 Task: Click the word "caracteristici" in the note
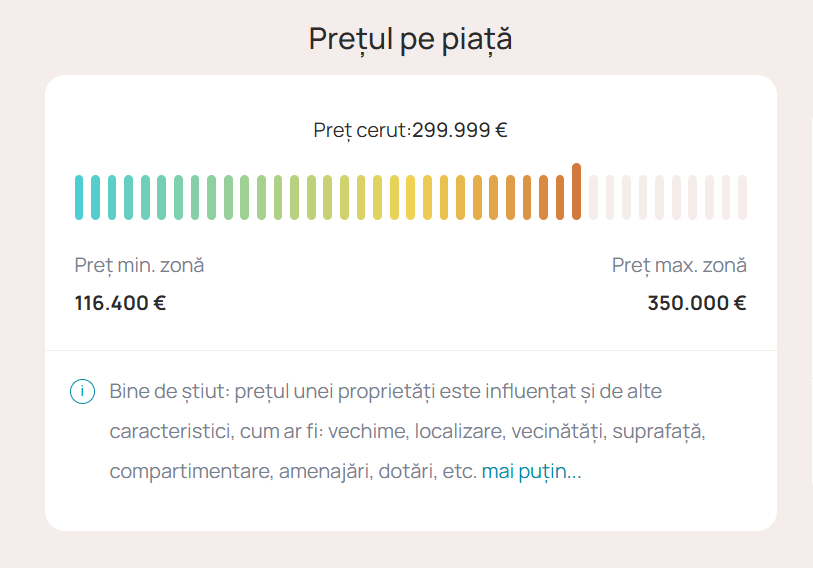169,432
